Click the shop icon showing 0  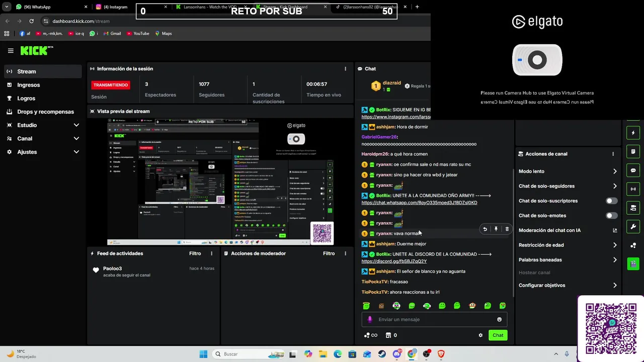[391, 335]
